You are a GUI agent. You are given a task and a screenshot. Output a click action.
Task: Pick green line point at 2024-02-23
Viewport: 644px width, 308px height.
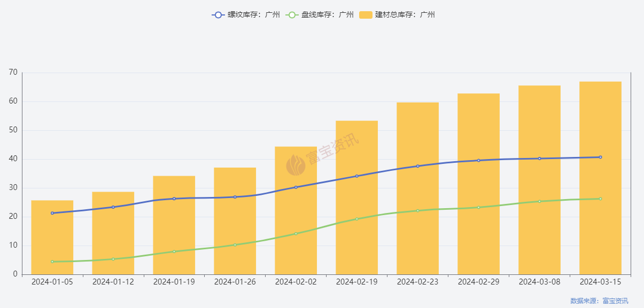(418, 211)
